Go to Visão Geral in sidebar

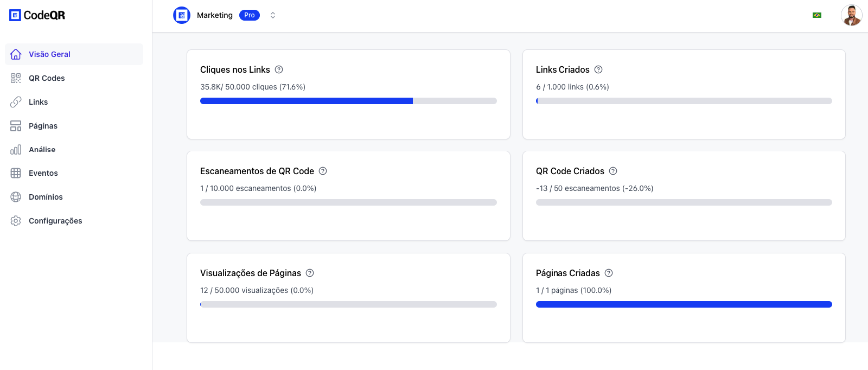tap(49, 54)
